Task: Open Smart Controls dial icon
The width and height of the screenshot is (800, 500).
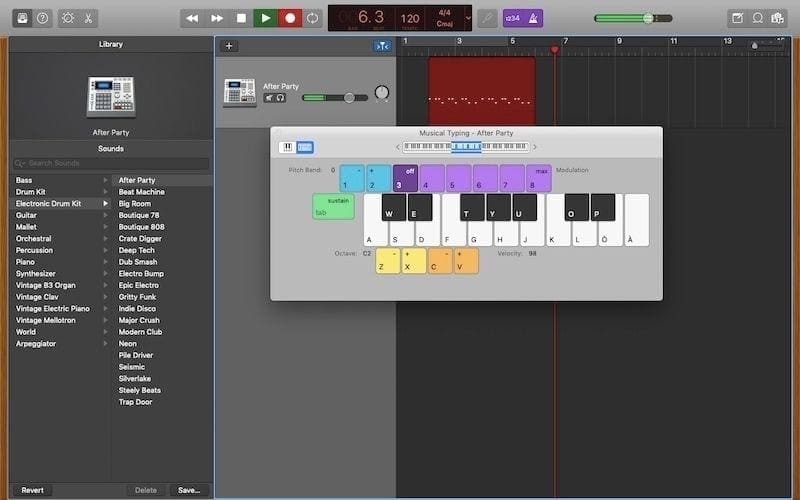Action: pyautogui.click(x=67, y=18)
